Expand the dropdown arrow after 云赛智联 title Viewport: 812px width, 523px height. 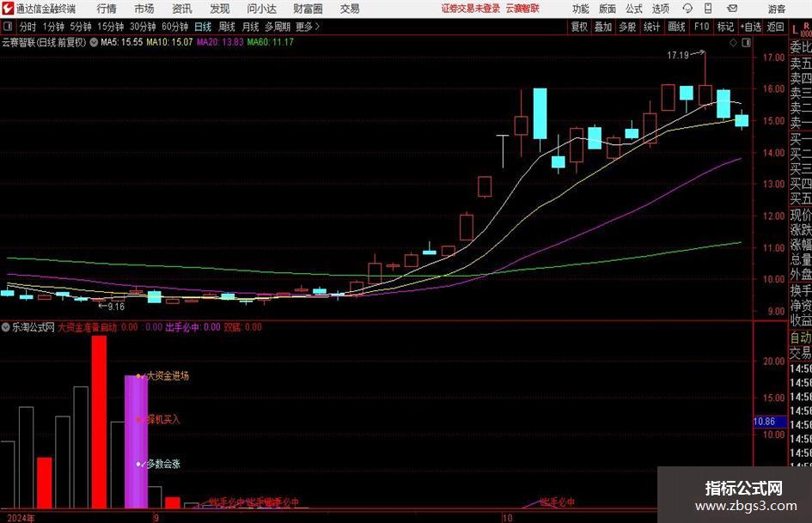click(94, 42)
